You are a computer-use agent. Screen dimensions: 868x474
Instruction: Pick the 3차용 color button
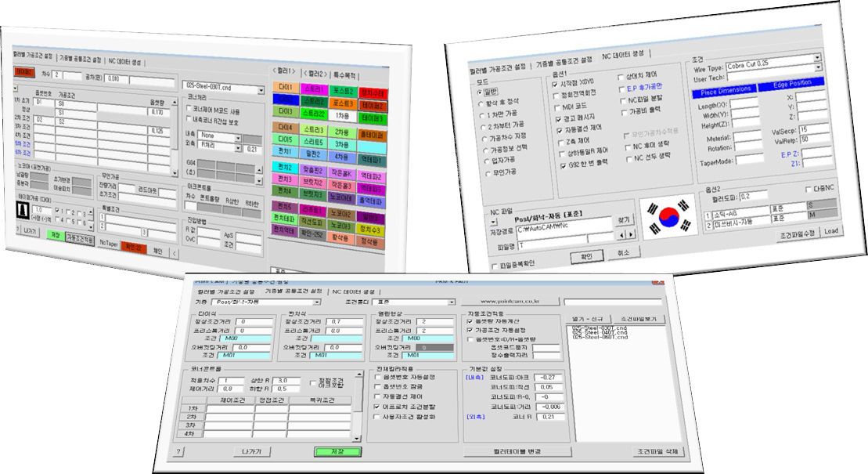pos(342,145)
